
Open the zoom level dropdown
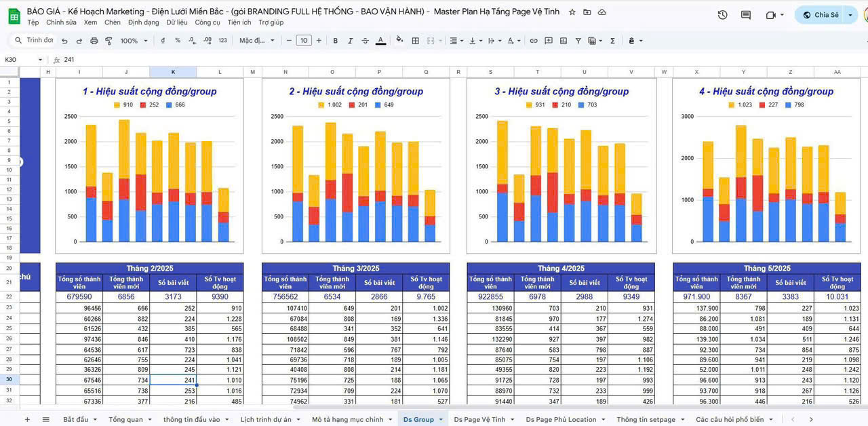coord(134,41)
